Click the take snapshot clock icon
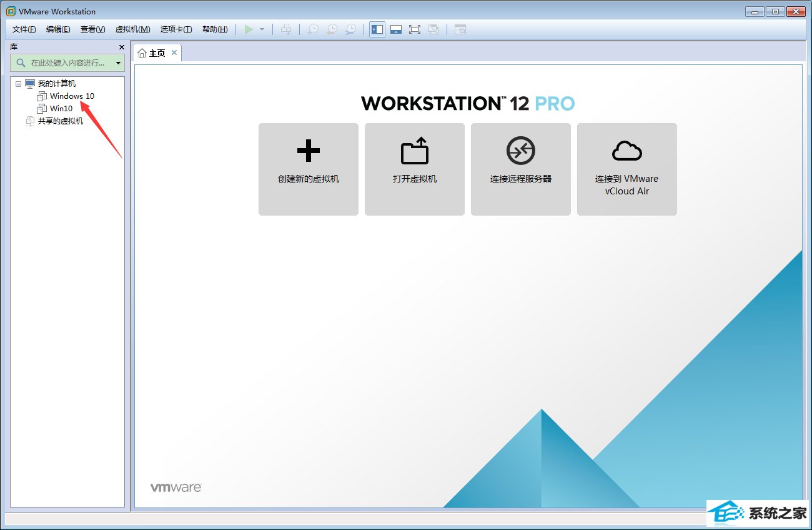The width and height of the screenshot is (812, 530). click(313, 29)
